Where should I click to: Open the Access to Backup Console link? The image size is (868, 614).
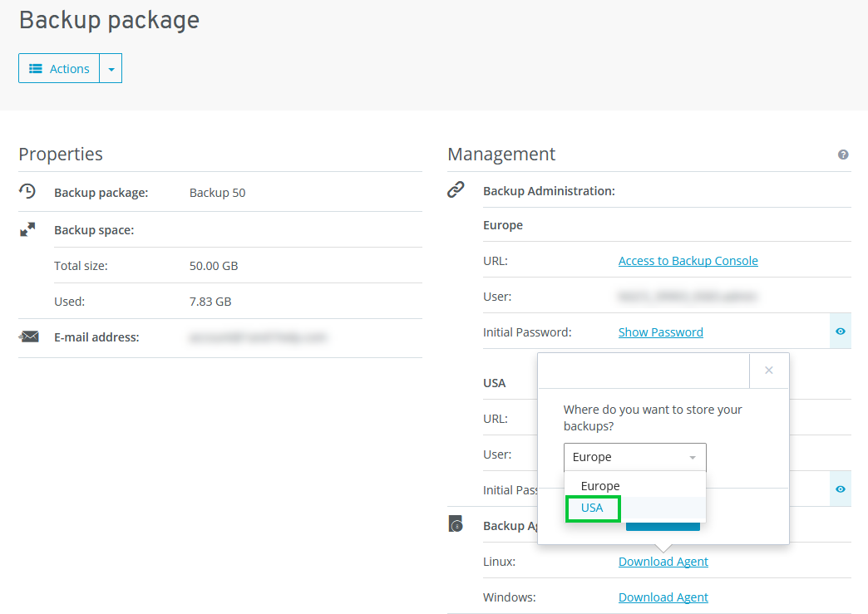click(x=688, y=261)
